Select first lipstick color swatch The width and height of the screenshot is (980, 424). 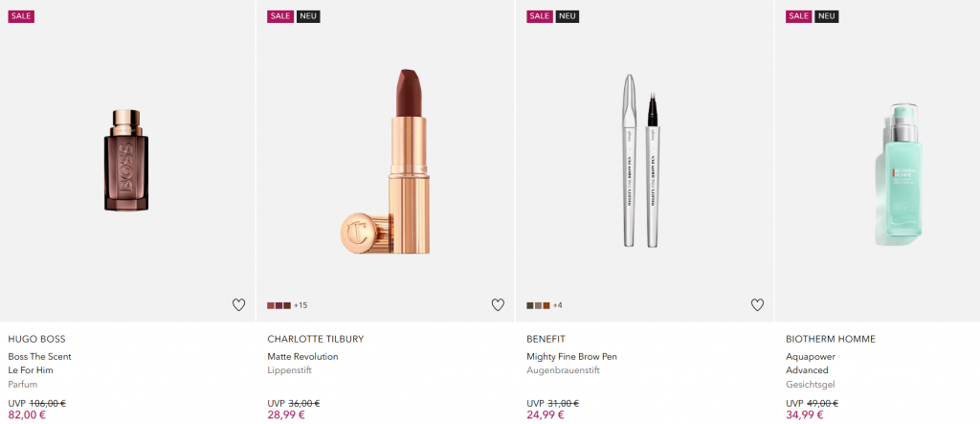[x=271, y=305]
